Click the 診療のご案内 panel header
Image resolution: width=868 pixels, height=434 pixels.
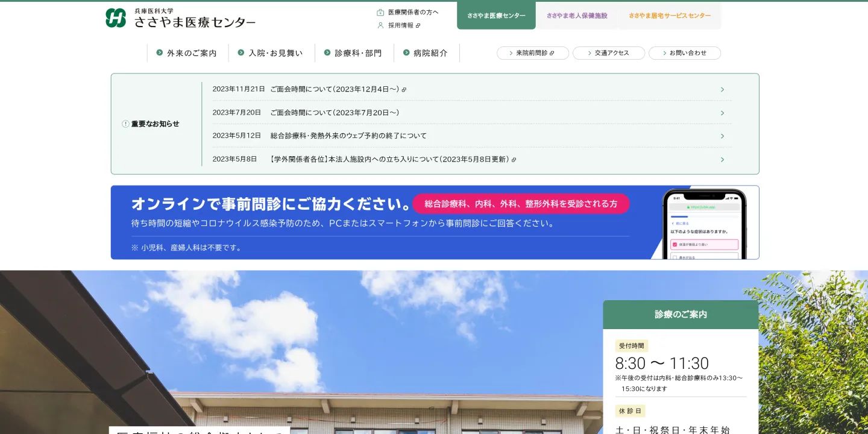click(x=681, y=315)
